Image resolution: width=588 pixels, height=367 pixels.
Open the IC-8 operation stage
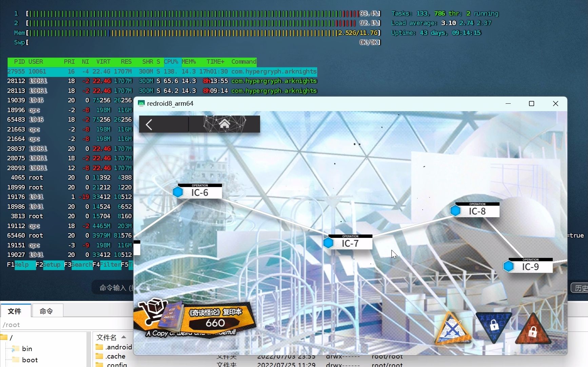pos(477,210)
